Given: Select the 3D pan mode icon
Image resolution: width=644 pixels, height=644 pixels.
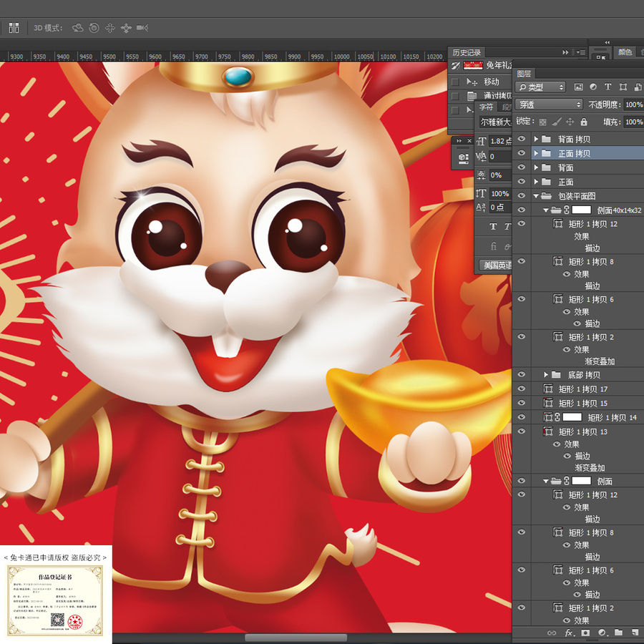Looking at the screenshot, I should (x=110, y=27).
